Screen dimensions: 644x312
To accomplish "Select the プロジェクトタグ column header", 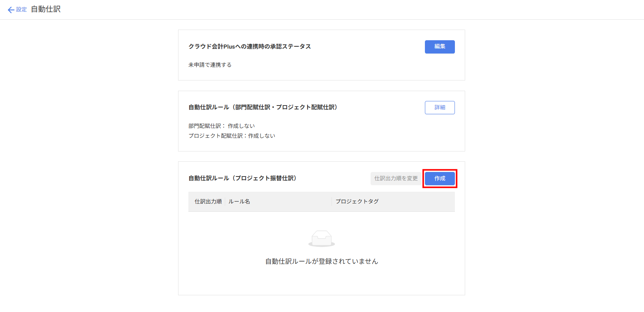I will (x=357, y=202).
